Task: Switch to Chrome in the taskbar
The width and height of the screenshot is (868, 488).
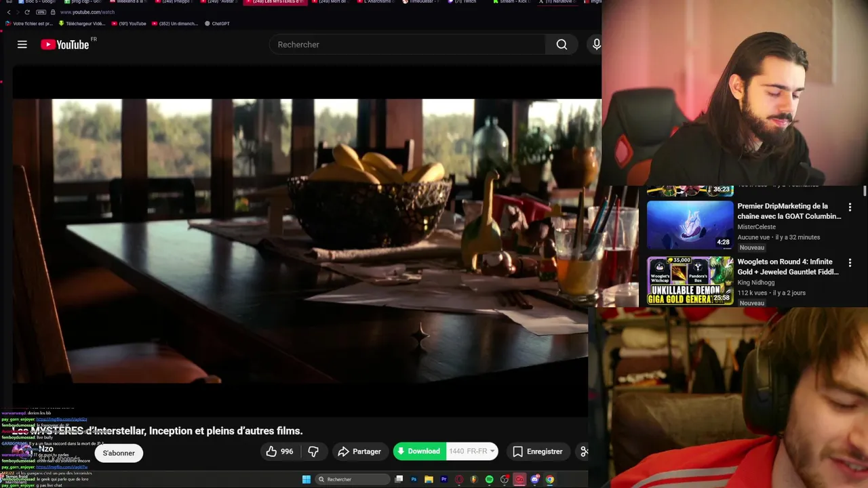Action: click(x=550, y=479)
